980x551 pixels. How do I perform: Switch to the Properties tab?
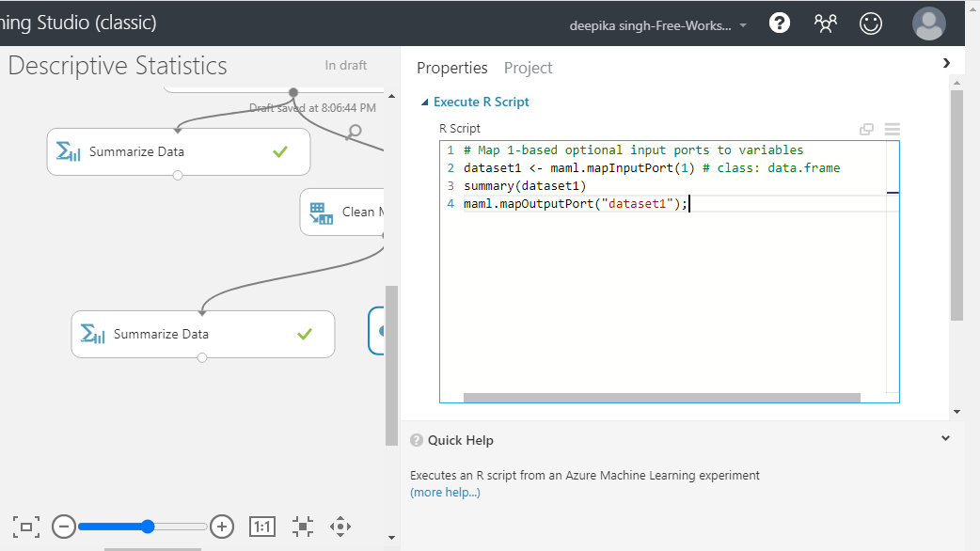coord(451,68)
